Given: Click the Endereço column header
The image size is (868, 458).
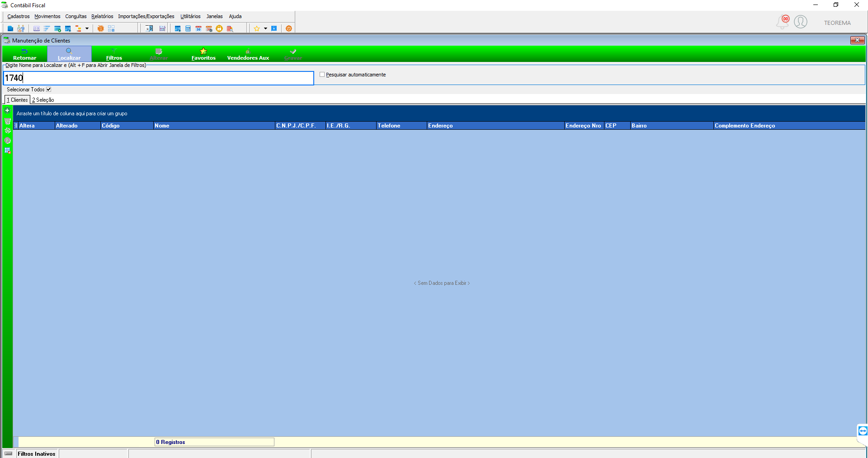Looking at the screenshot, I should (495, 126).
